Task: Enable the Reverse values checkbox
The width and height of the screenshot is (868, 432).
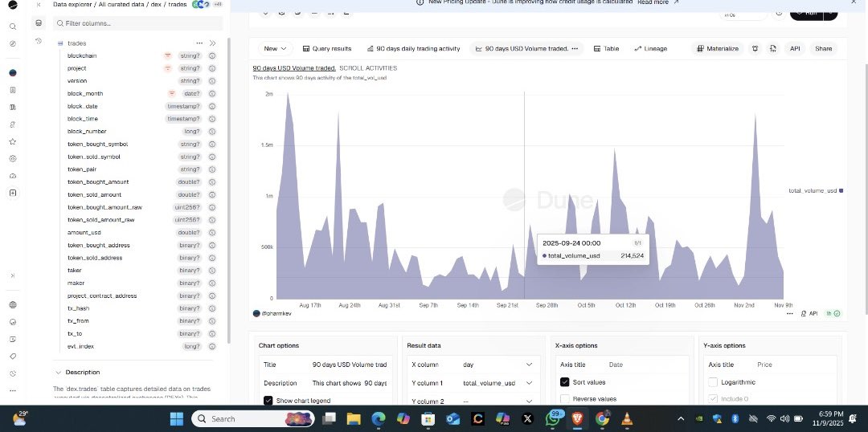Action: (x=565, y=399)
